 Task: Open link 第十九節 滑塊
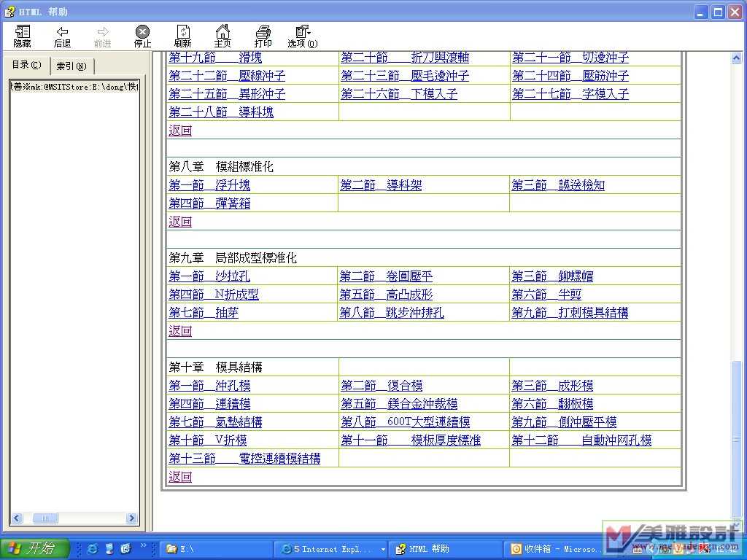coord(215,58)
